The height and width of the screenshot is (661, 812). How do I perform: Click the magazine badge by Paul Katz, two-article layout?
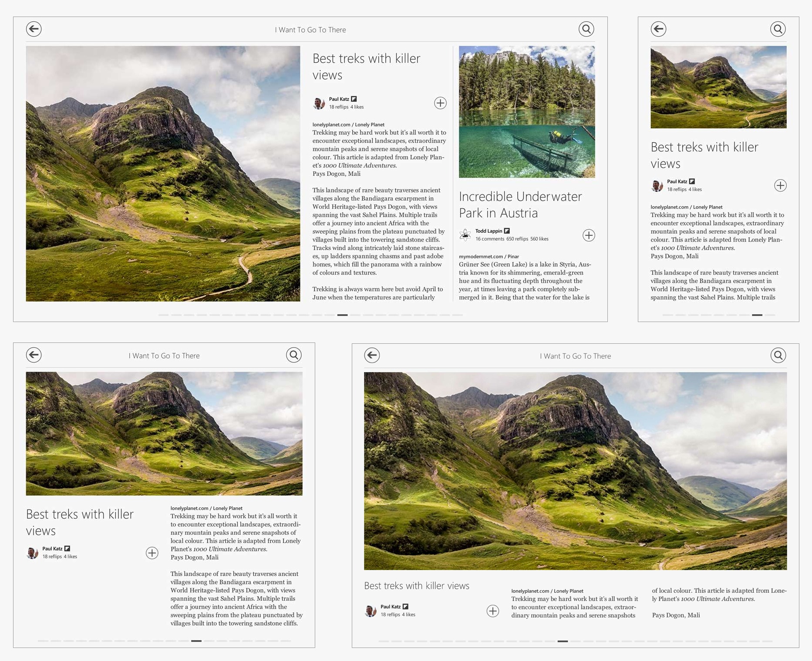click(x=354, y=99)
